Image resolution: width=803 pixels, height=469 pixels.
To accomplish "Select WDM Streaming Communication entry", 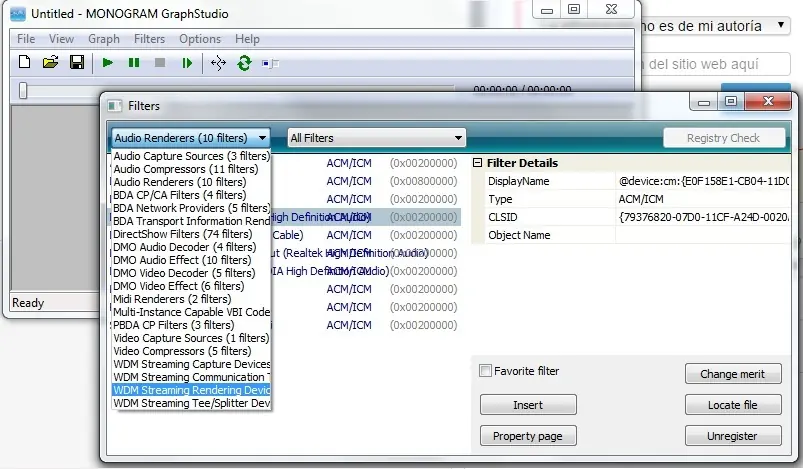I will [191, 377].
